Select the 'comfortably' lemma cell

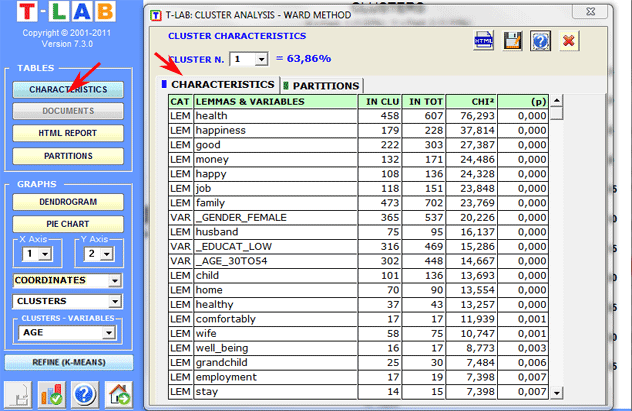pyautogui.click(x=276, y=319)
